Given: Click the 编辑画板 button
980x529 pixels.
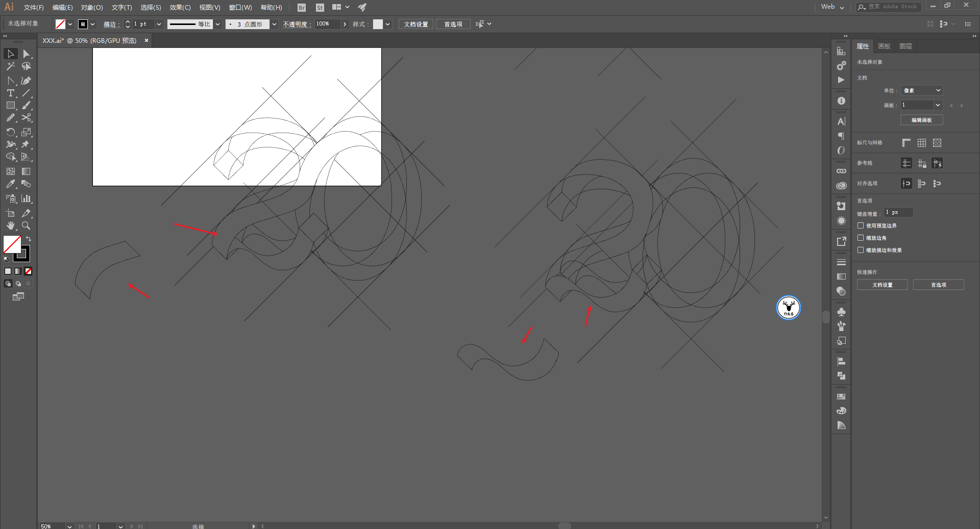Looking at the screenshot, I should (x=922, y=120).
